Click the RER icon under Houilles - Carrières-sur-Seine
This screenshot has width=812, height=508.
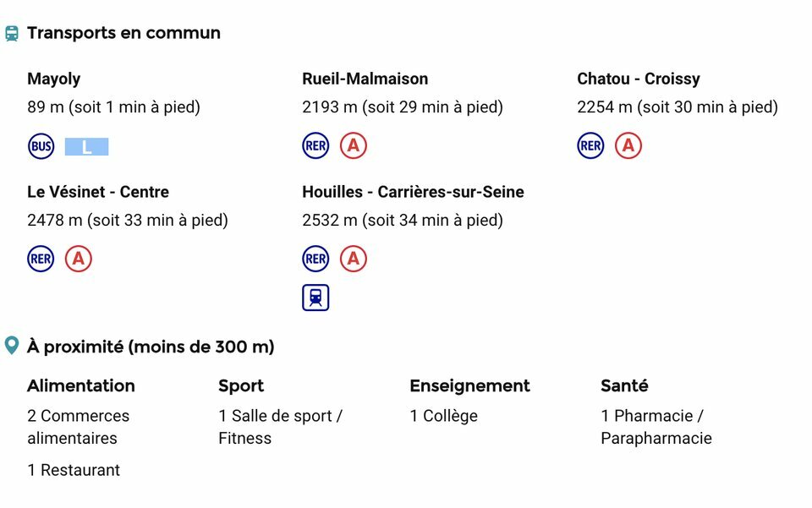tap(315, 259)
